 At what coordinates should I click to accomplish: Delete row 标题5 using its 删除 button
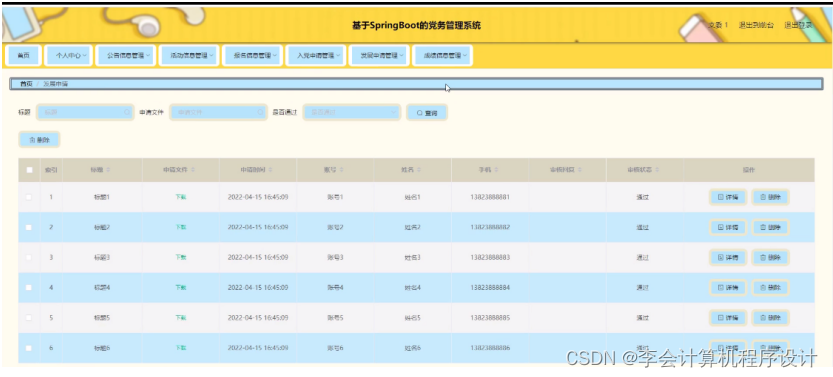click(x=770, y=318)
